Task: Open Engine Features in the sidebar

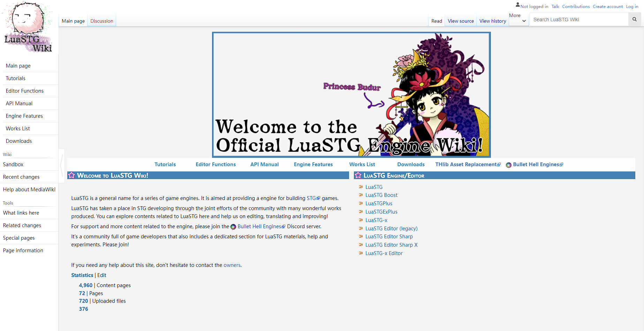Action: point(24,116)
